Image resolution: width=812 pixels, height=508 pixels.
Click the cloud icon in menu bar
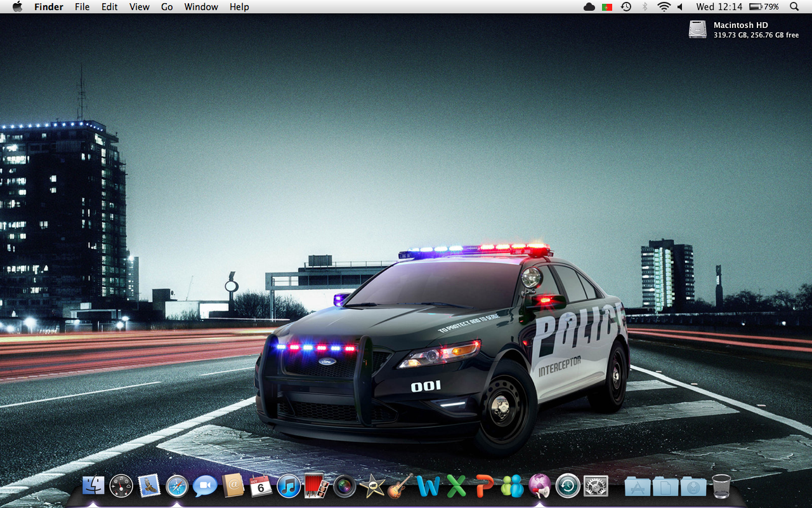(589, 7)
